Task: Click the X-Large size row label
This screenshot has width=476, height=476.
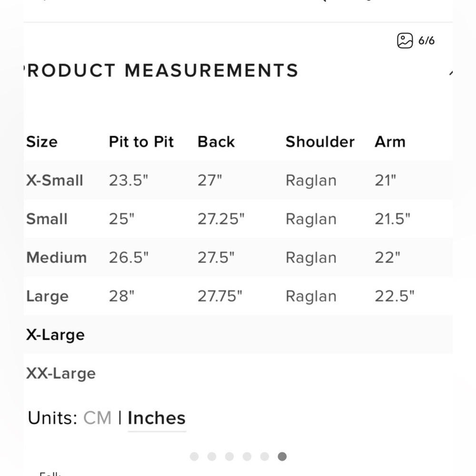Action: coord(55,335)
